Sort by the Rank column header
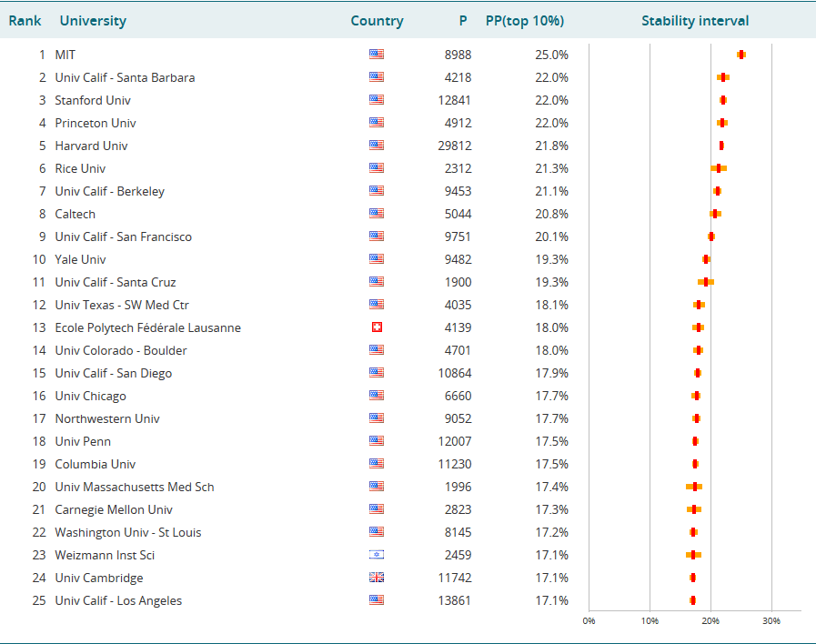816x644 pixels. [25, 21]
